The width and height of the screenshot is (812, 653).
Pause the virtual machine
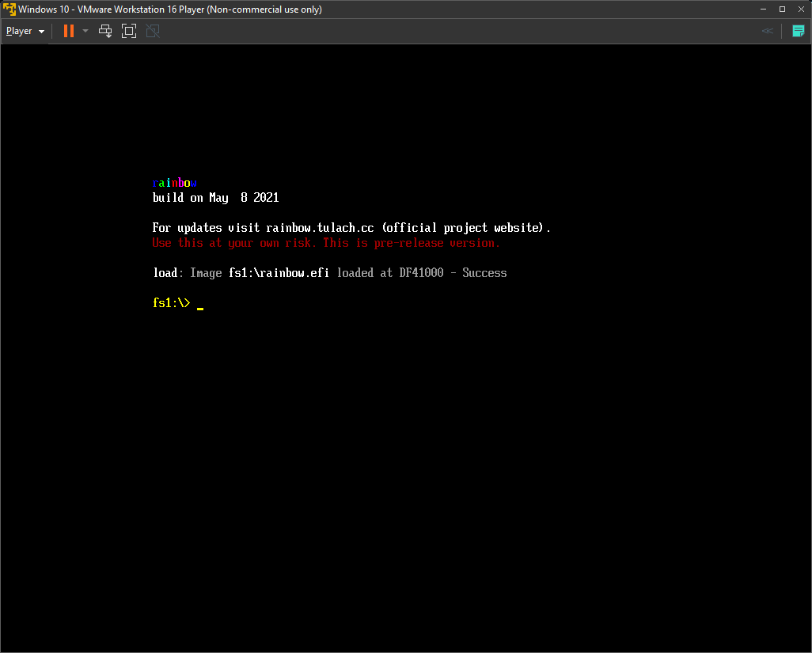[x=68, y=31]
